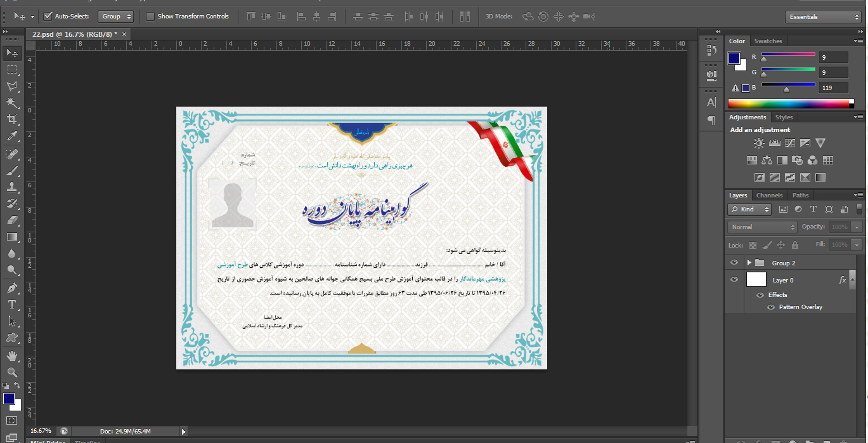Click the Brightness/Contrast adjustment icon
868x443 pixels.
[759, 143]
